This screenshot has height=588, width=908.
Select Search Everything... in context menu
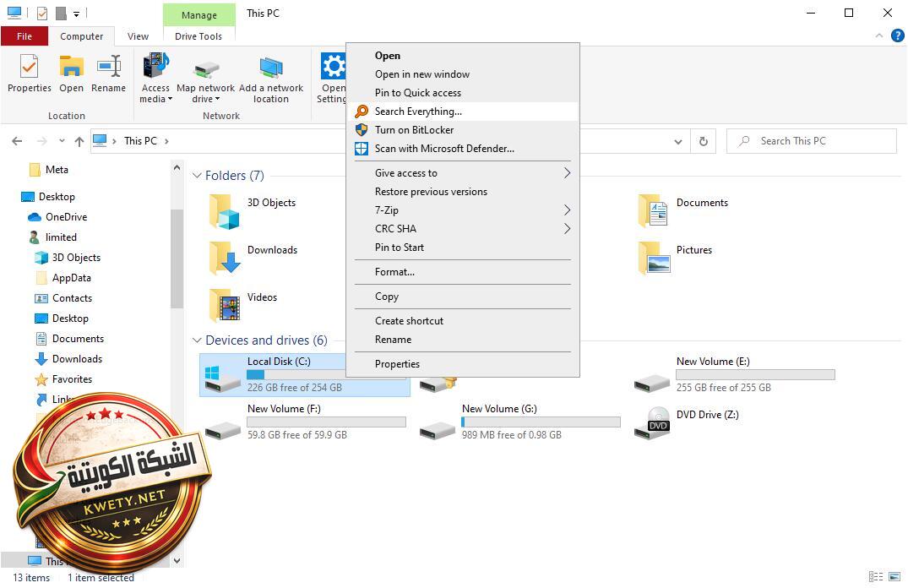pos(418,112)
